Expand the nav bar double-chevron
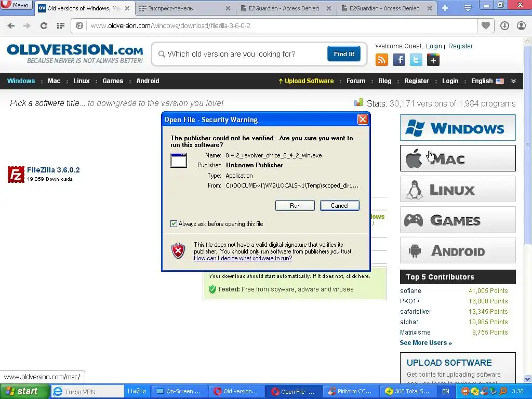 [513, 81]
